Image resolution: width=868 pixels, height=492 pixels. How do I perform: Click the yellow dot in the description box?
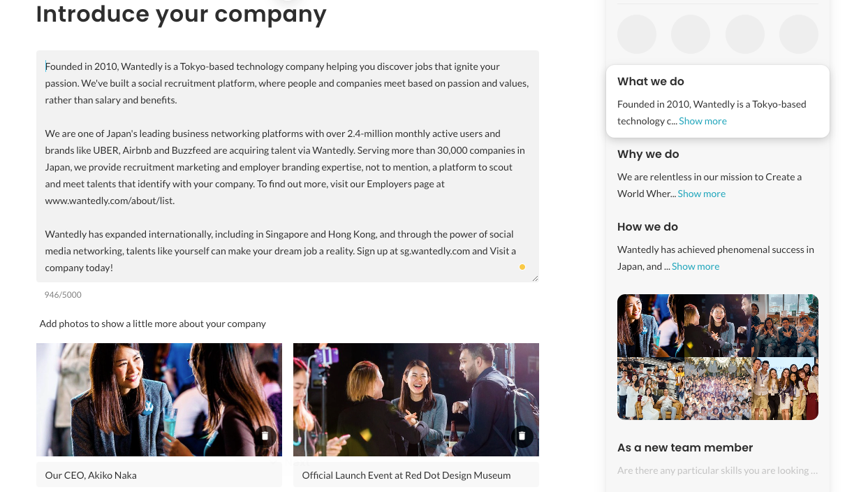tap(522, 267)
